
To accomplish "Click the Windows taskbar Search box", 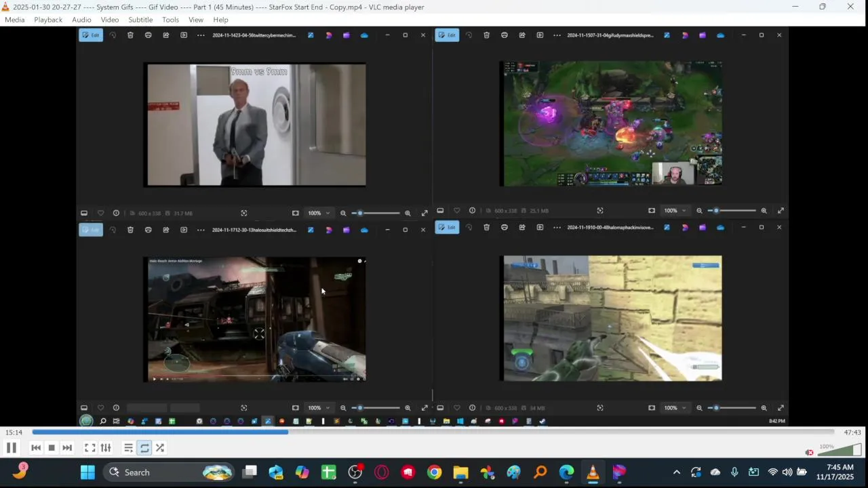I will point(170,472).
